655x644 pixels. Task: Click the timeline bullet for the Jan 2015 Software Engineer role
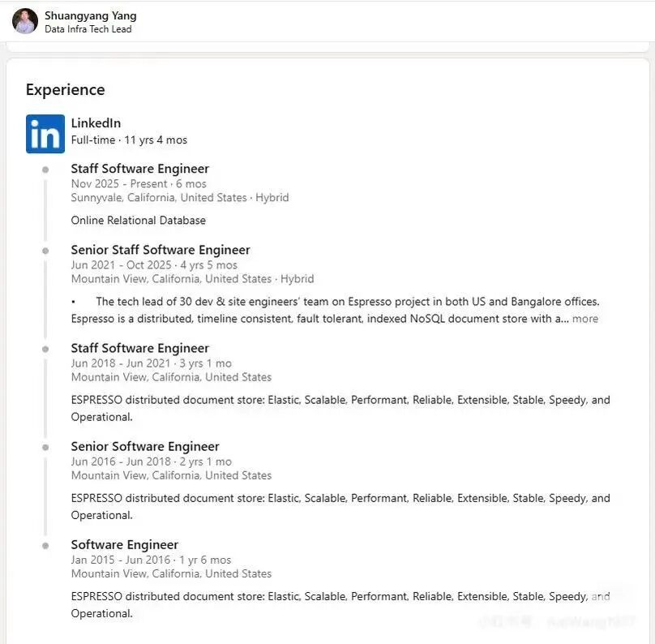pos(45,545)
